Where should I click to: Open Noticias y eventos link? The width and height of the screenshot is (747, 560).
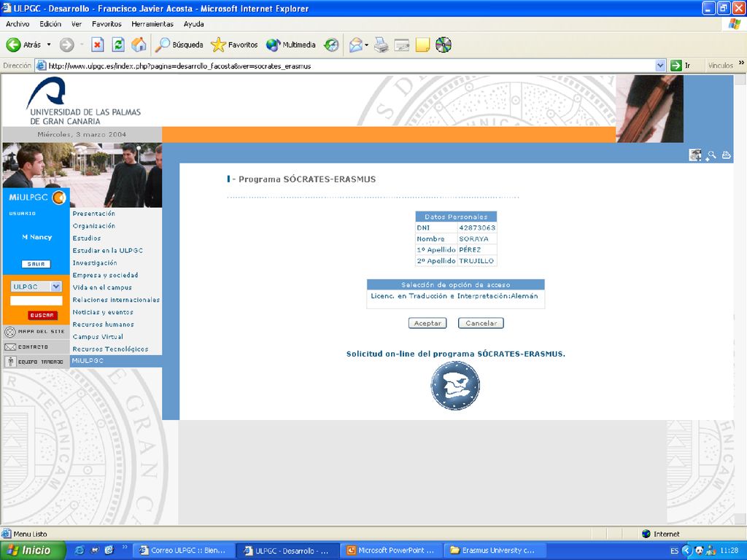(103, 312)
